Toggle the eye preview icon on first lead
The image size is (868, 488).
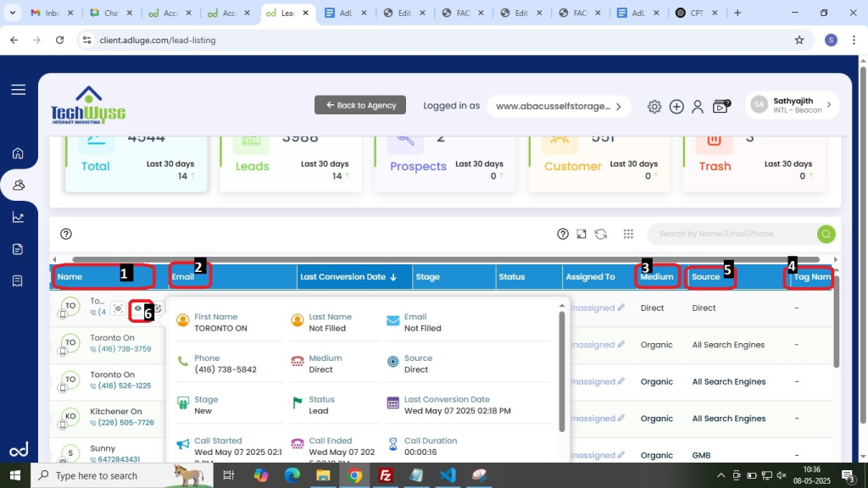(x=138, y=309)
